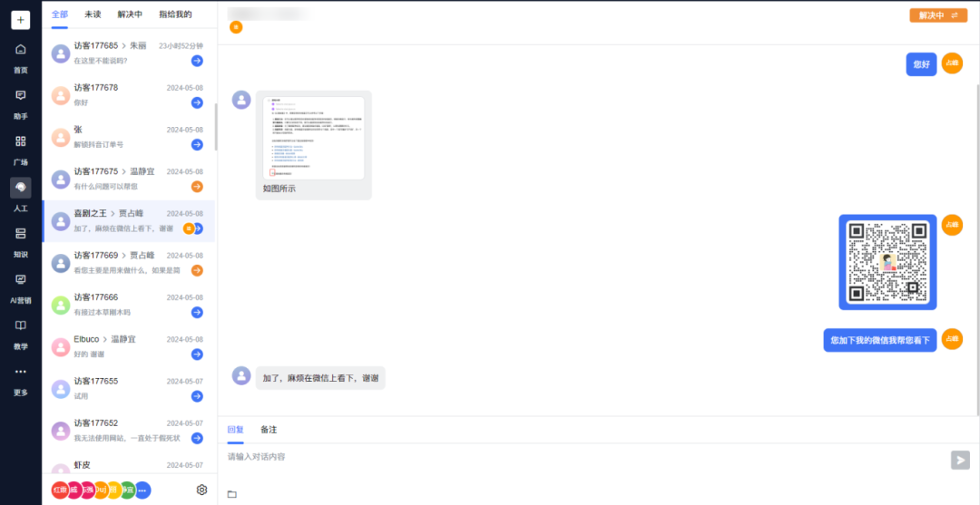This screenshot has width=980, height=505.
Task: Select the green 静宜 agent avatar
Action: coord(128,490)
